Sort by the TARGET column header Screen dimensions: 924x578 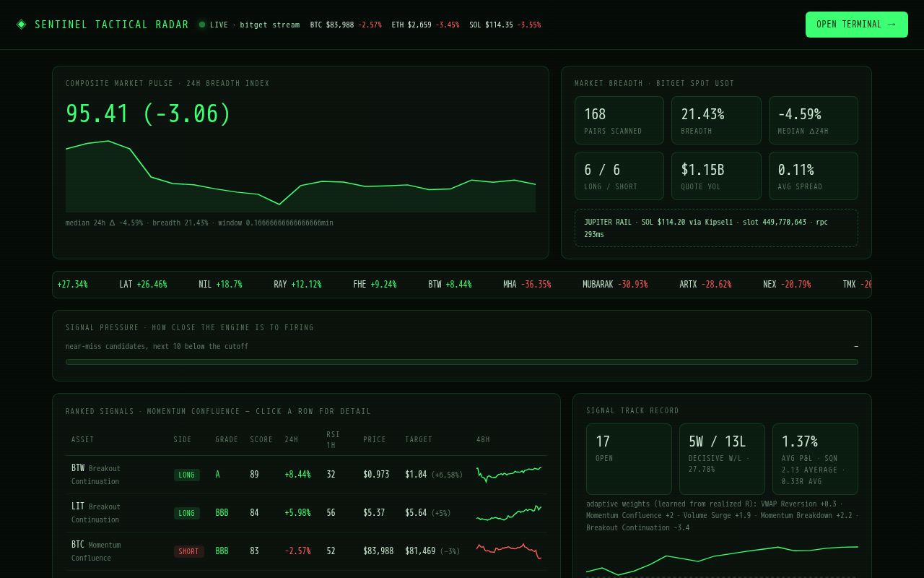(419, 440)
